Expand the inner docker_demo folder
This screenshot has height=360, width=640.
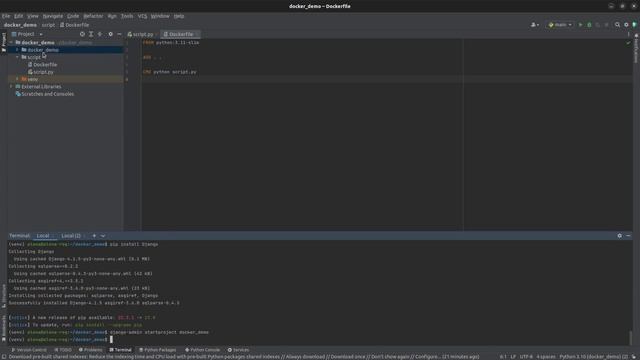pos(18,50)
